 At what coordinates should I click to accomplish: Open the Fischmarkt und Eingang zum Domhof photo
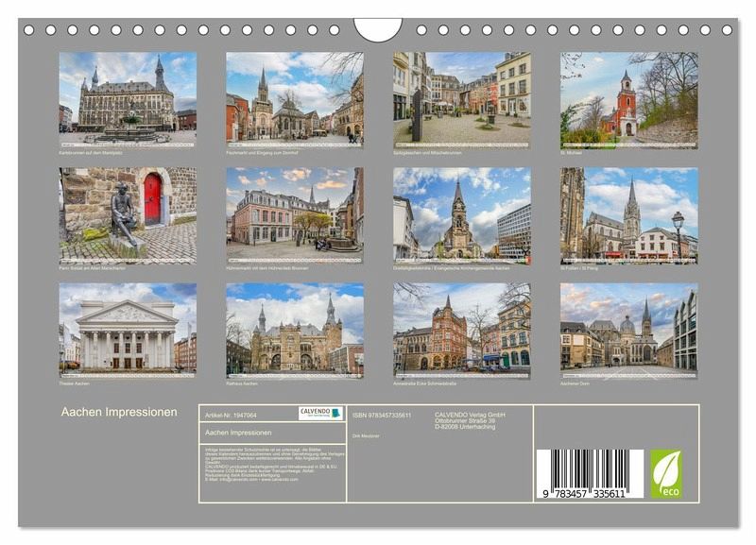pos(295,100)
